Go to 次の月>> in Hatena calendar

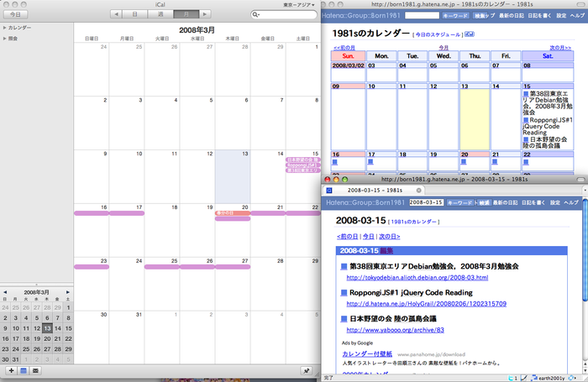tap(560, 48)
